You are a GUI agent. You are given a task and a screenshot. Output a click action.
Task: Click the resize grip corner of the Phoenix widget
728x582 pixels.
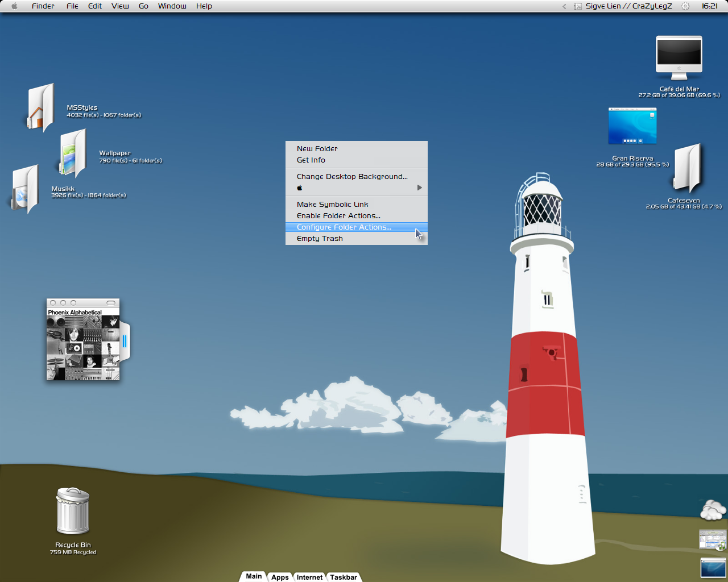coord(116,377)
